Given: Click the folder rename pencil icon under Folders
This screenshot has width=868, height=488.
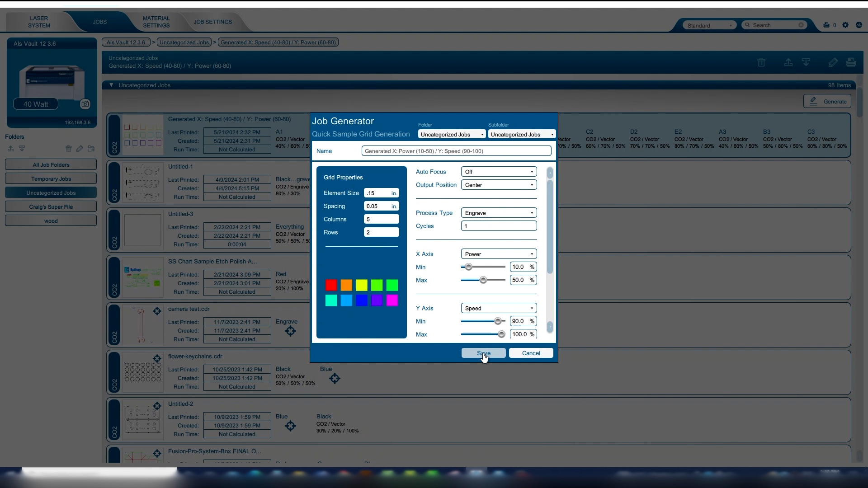Looking at the screenshot, I should click(80, 149).
